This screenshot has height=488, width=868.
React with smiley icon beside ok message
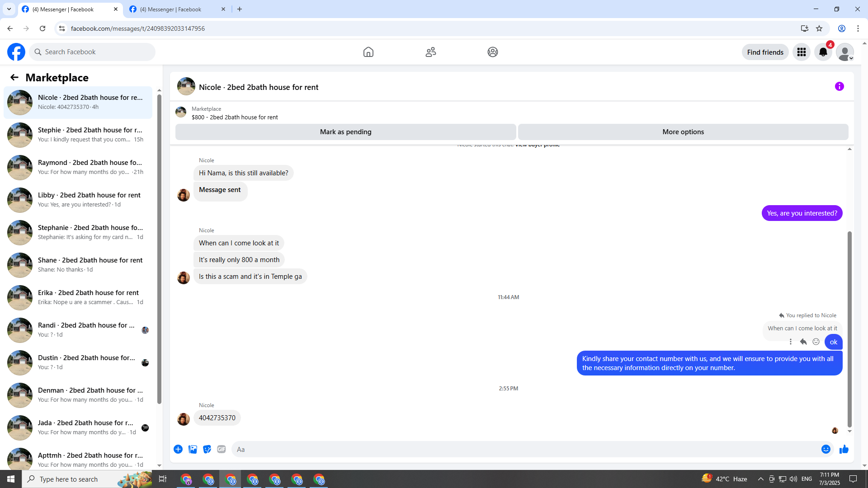click(x=816, y=342)
